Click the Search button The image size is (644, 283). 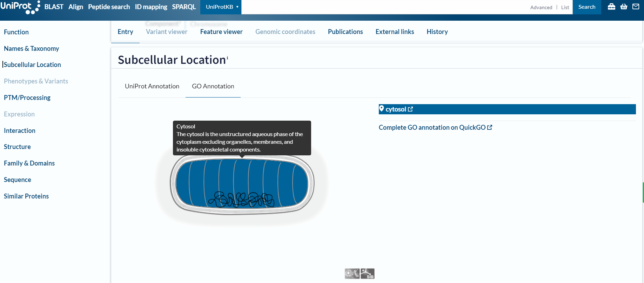pos(587,7)
